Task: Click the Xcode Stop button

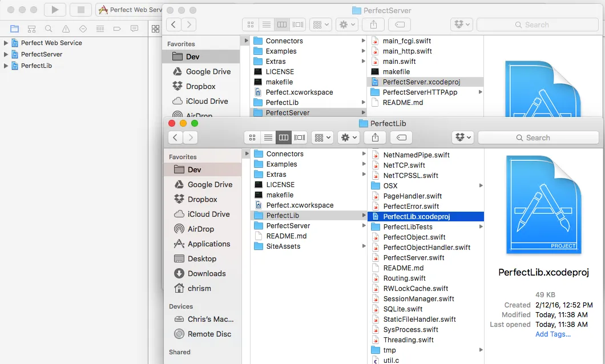Action: (x=80, y=10)
